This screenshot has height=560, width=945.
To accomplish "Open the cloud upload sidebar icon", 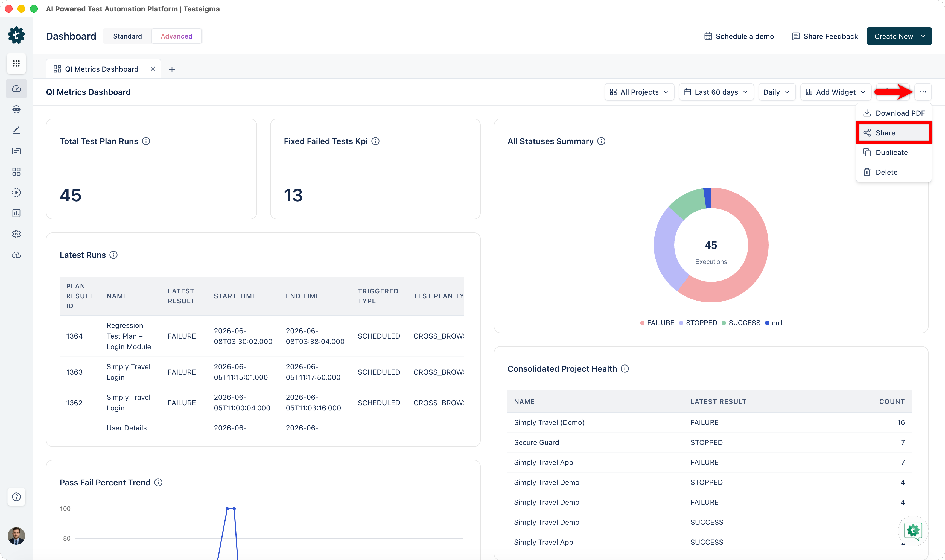I will [16, 255].
